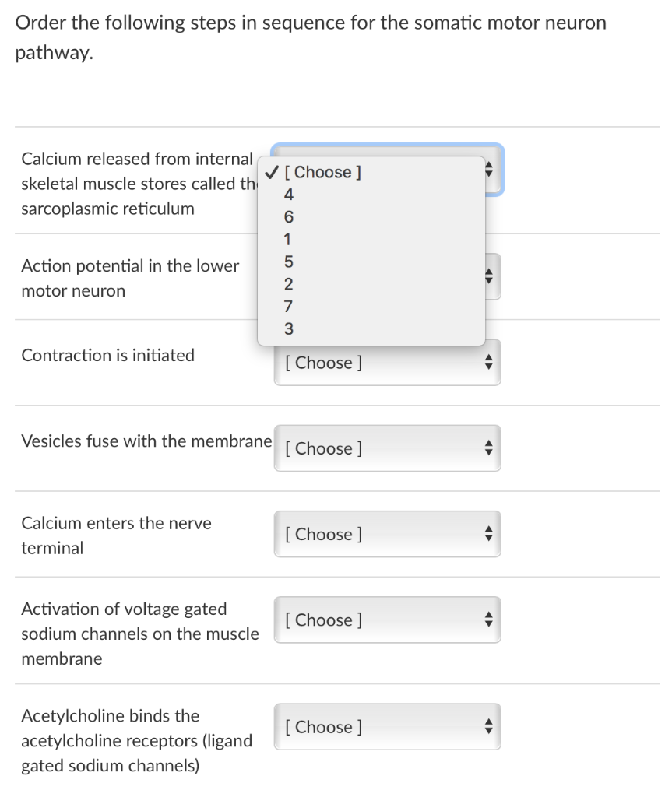This screenshot has height=797, width=672.
Task: Click stepper arrows on the Action potential dropdown
Action: 489,276
